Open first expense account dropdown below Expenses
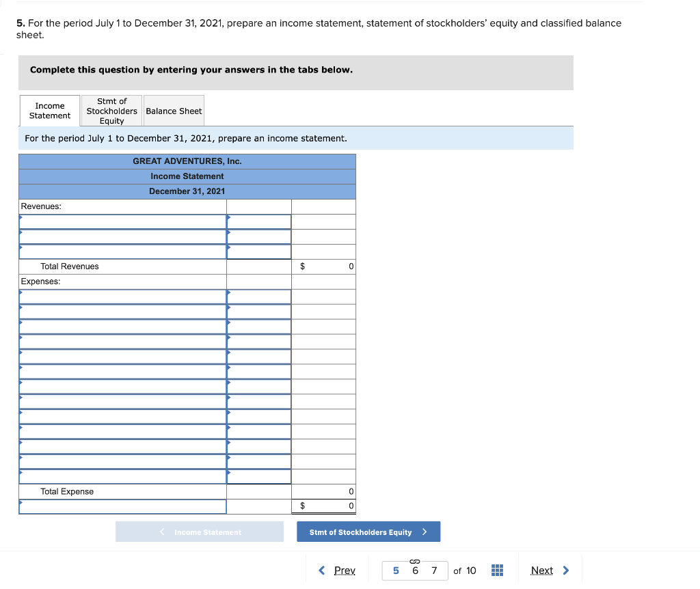700x589 pixels. (x=123, y=297)
